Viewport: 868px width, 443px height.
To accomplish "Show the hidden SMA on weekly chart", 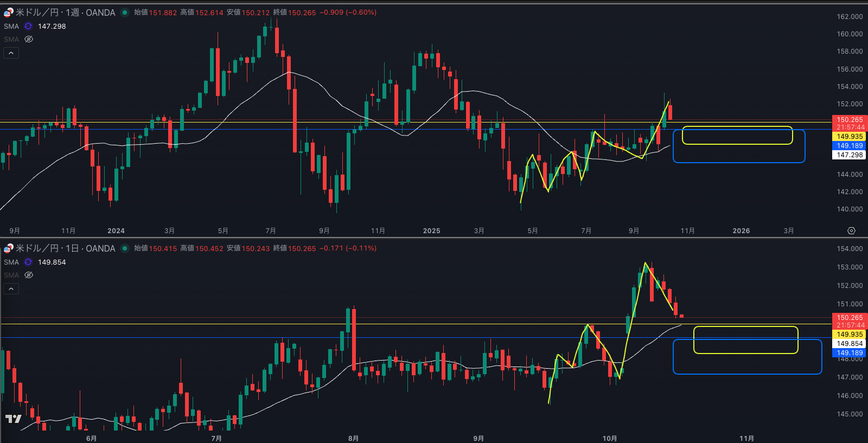I will click(29, 39).
